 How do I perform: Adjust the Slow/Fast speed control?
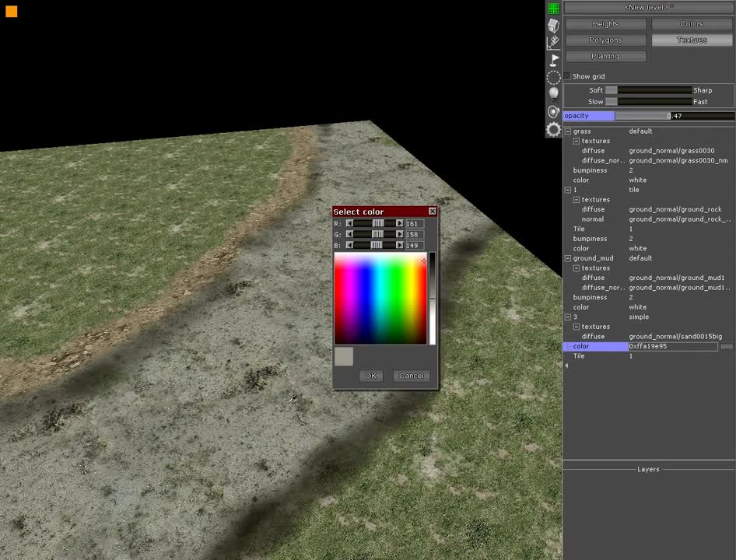coord(612,101)
